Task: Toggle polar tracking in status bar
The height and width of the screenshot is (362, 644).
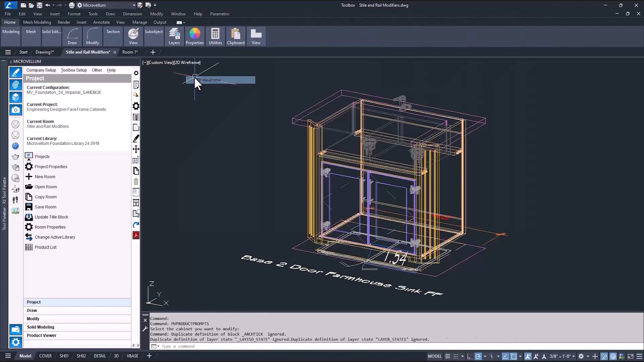Action: pos(478,356)
